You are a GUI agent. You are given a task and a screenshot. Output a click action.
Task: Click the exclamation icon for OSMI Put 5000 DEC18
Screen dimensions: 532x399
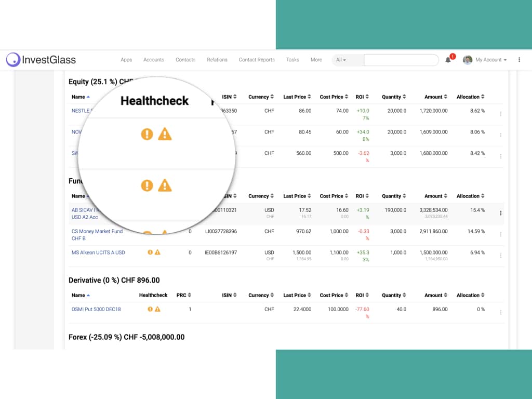pyautogui.click(x=150, y=309)
